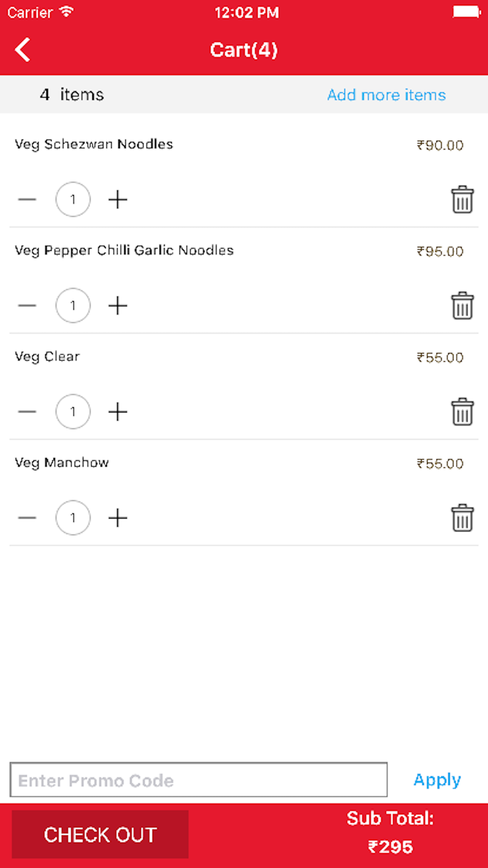The height and width of the screenshot is (868, 488).
Task: Trash the Veg Clear item
Action: (x=462, y=412)
